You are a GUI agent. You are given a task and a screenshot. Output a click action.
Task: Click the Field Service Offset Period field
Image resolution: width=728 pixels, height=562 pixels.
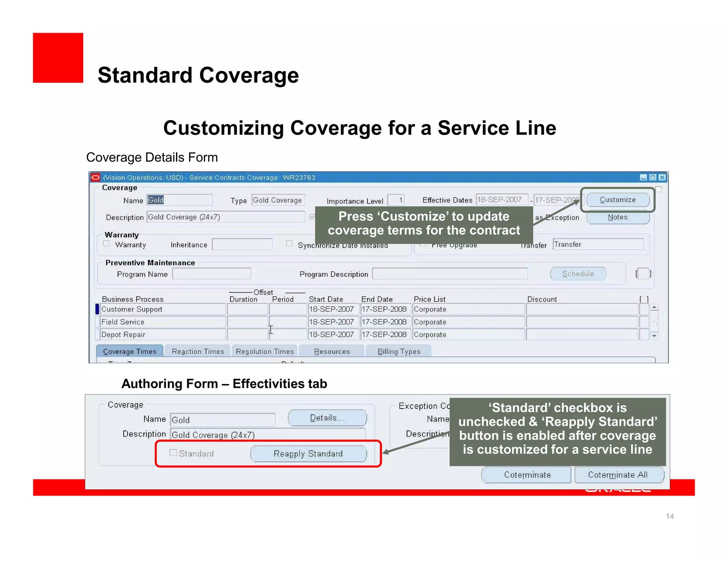288,322
